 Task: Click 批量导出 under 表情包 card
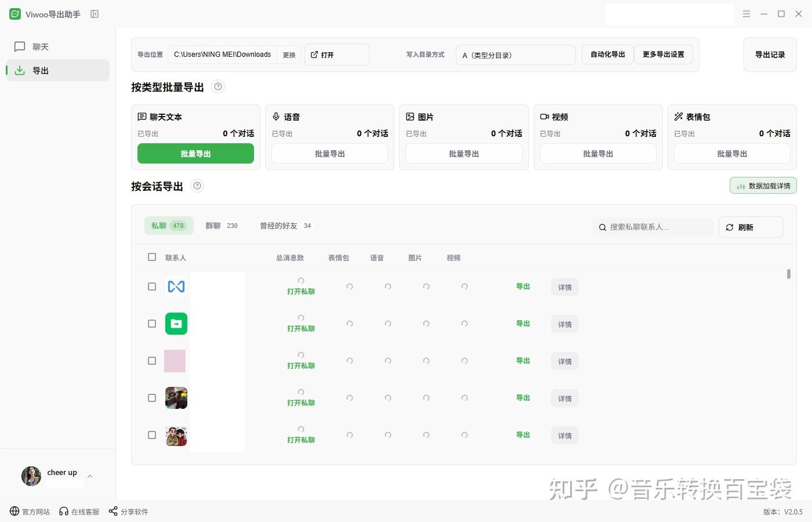point(732,154)
